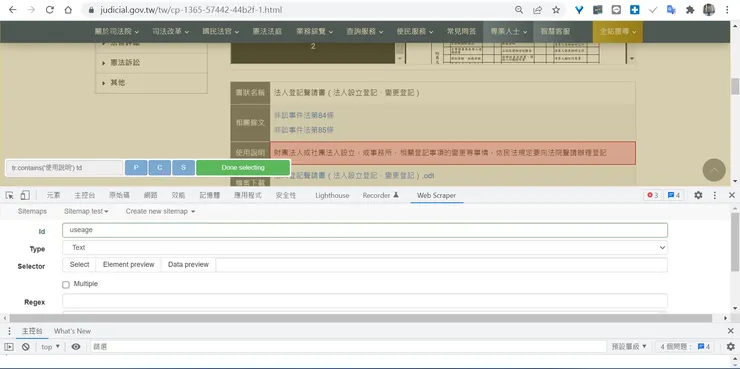Open the Google Translate extension
Image resolution: width=740 pixels, height=369 pixels.
pos(671,10)
